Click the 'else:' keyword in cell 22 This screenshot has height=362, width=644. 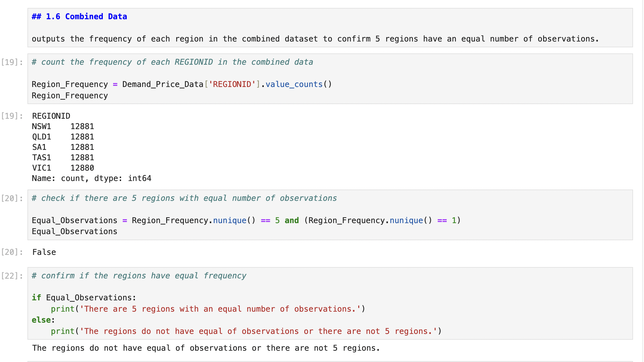click(x=41, y=320)
